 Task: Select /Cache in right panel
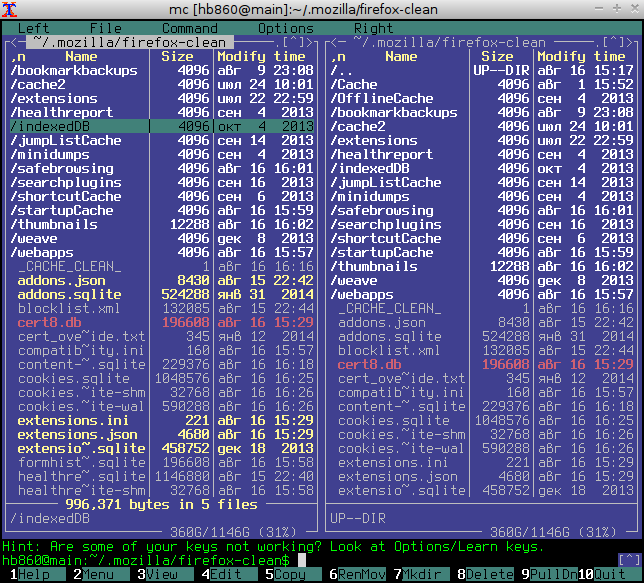(x=482, y=84)
